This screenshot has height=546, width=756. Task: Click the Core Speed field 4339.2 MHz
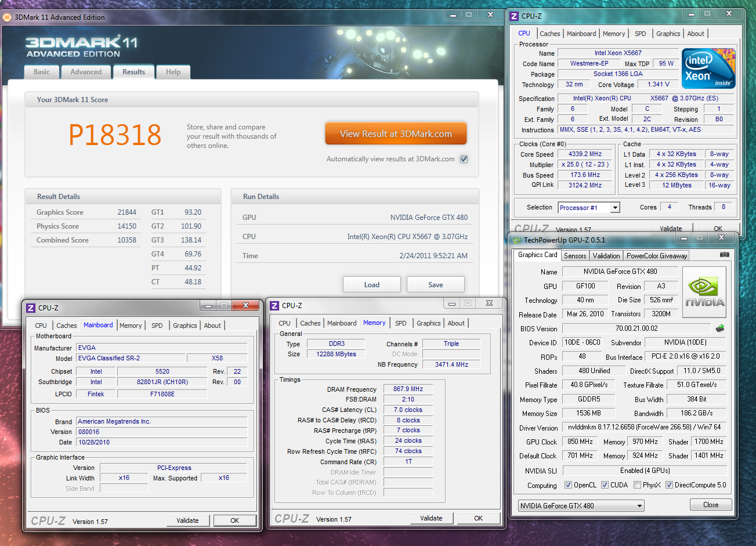pos(586,154)
